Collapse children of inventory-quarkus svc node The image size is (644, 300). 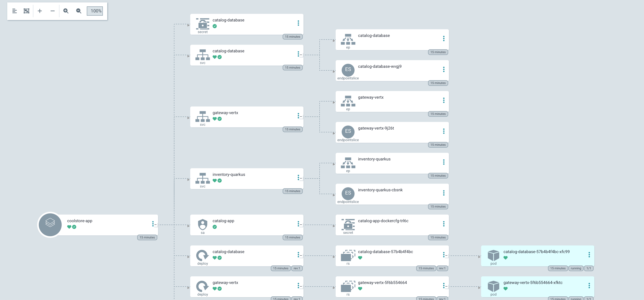pyautogui.click(x=301, y=178)
